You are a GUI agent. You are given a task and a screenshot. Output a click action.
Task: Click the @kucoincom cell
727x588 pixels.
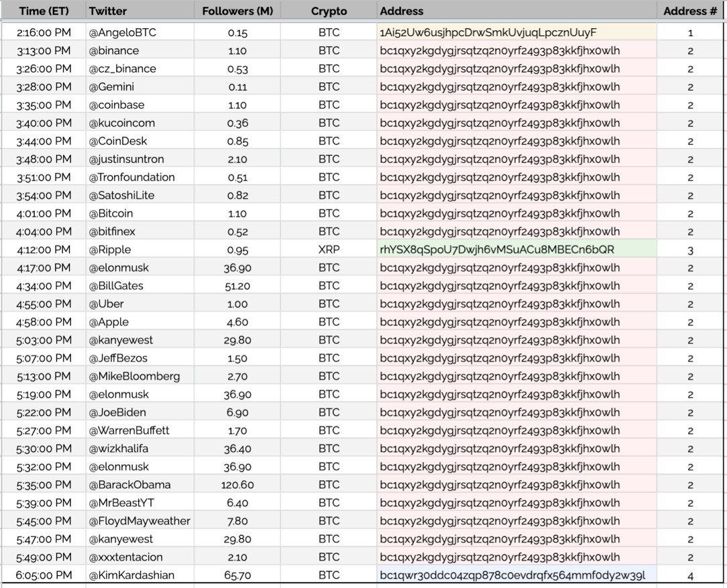tap(139, 123)
